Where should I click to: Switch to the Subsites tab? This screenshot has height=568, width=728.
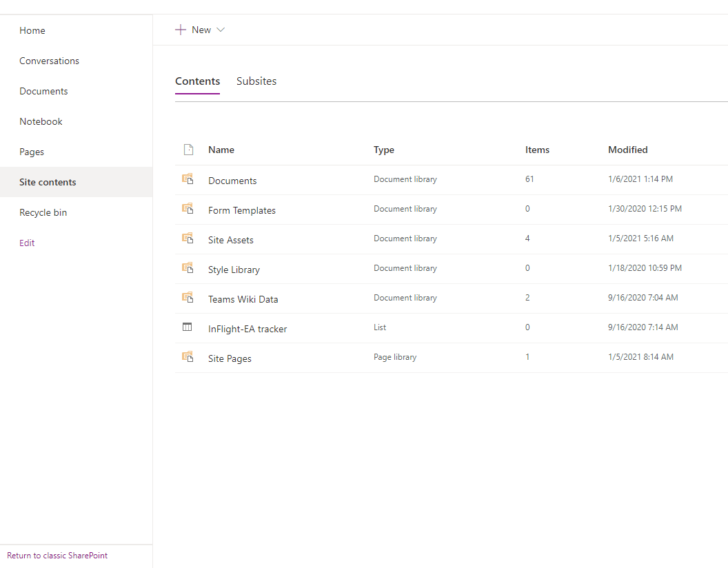point(256,81)
